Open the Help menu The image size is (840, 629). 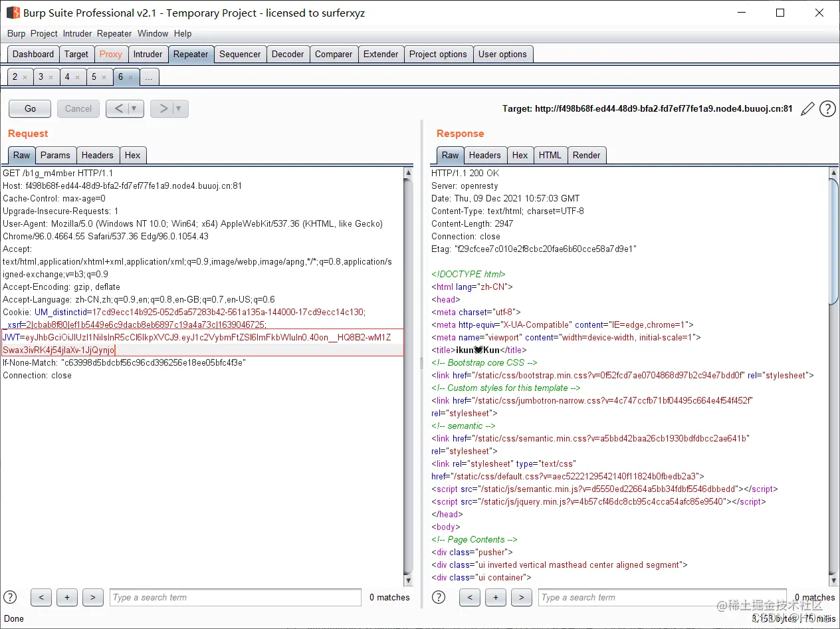click(183, 33)
